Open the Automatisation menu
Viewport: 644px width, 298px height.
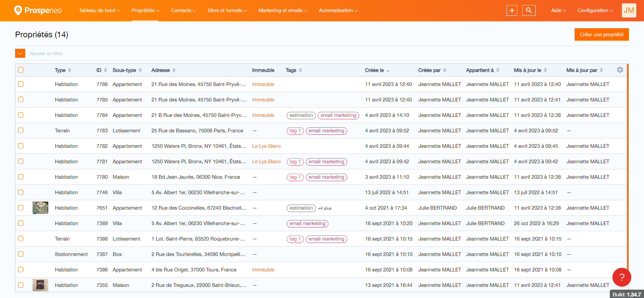(338, 10)
